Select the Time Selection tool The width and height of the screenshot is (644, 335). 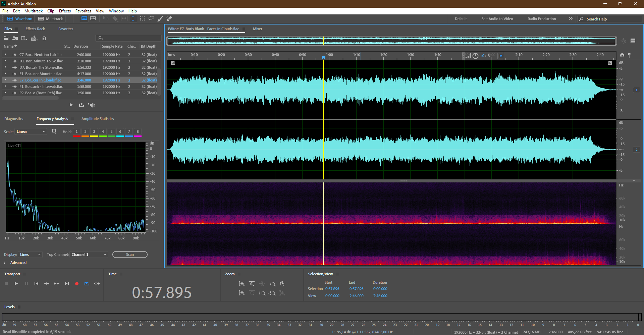(x=133, y=19)
